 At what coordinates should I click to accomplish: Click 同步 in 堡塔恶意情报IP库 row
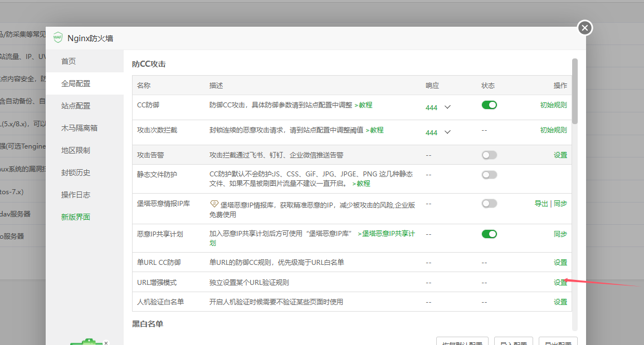coord(560,204)
